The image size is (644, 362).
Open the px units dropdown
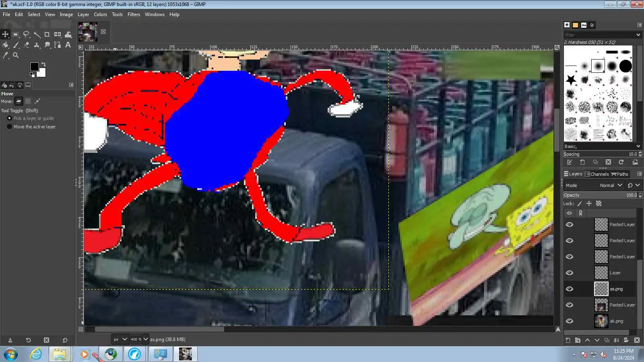click(x=120, y=339)
